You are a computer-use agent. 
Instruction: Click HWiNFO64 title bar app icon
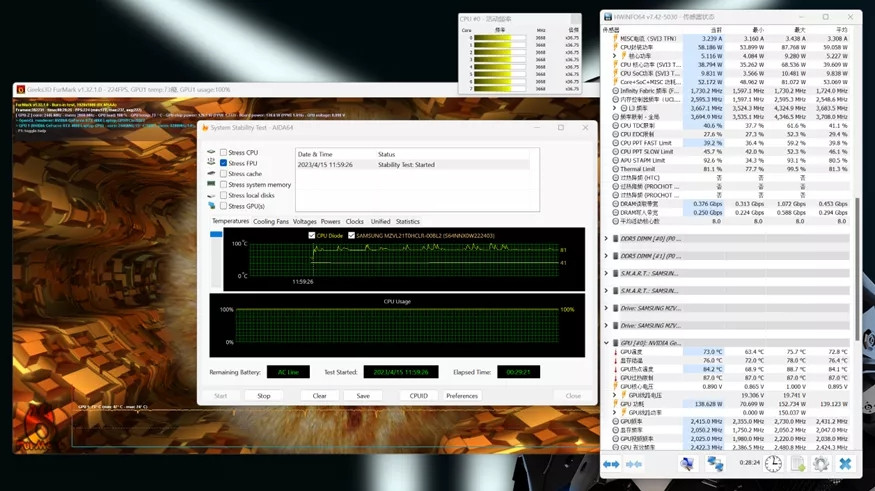click(x=608, y=17)
